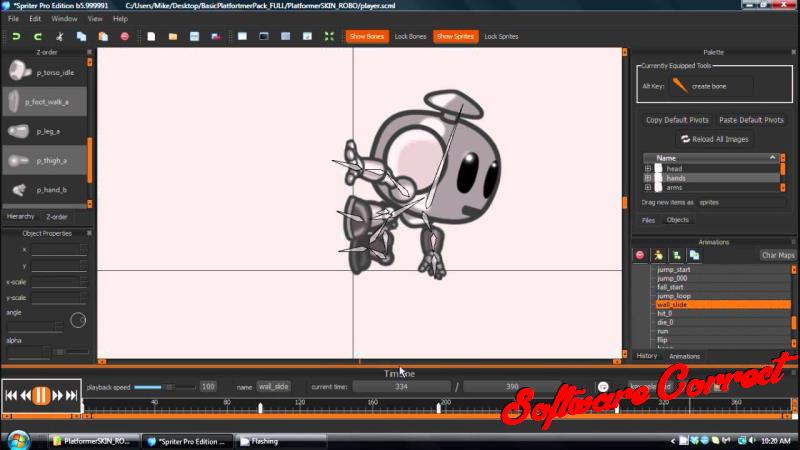Click the save project disk icon
Image resolution: width=800 pixels, height=450 pixels.
(x=194, y=36)
